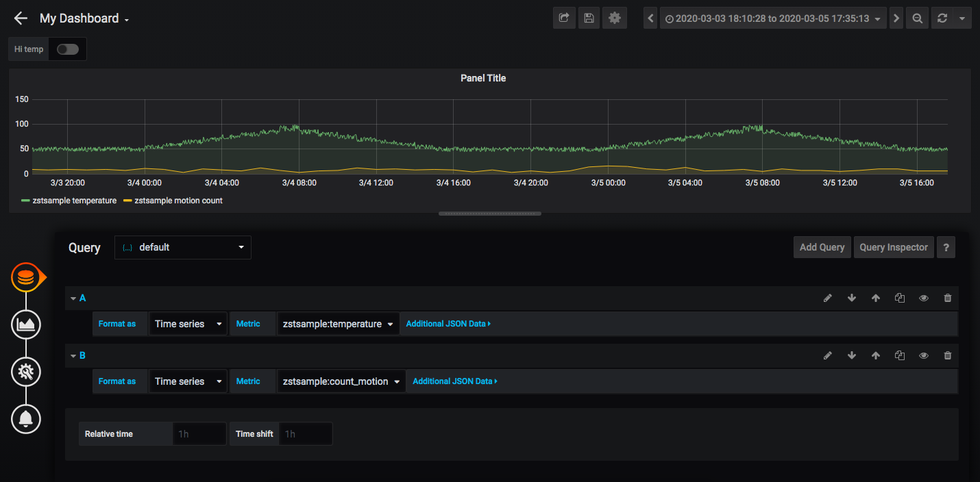Screen dimensions: 980x482
Task: Open zstsample:count_motion metric dropdown
Action: tap(341, 381)
